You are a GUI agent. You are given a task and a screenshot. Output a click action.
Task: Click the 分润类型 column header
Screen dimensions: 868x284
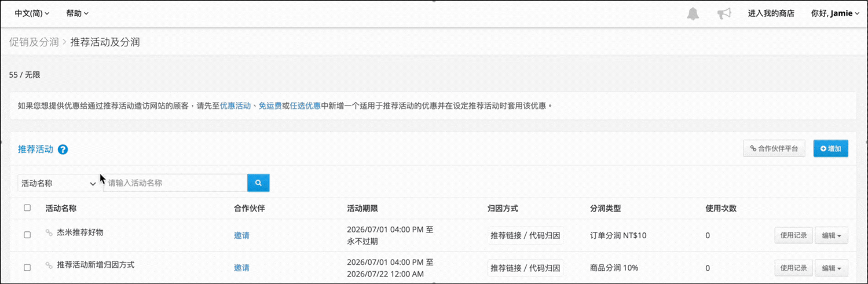click(605, 208)
